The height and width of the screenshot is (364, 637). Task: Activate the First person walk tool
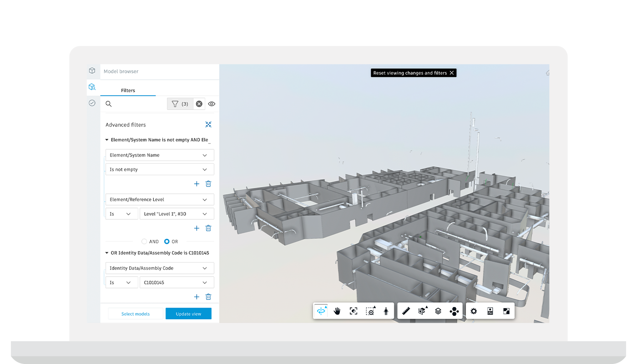click(x=386, y=311)
